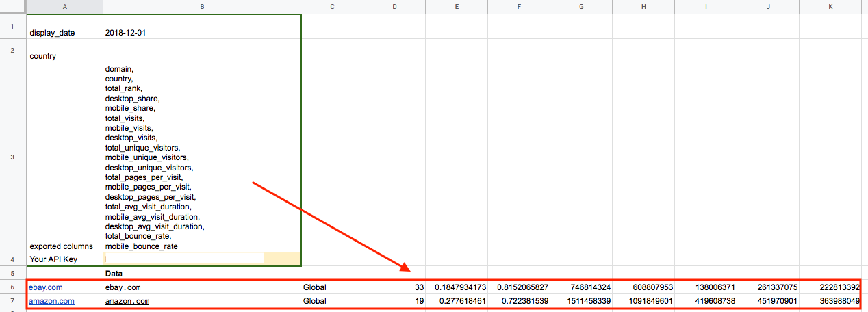Select the cell with rank 33
This screenshot has height=312, width=868.
pos(394,287)
